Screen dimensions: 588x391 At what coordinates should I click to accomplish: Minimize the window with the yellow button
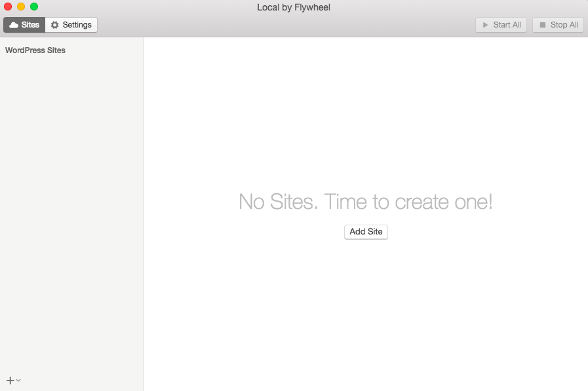pyautogui.click(x=21, y=7)
